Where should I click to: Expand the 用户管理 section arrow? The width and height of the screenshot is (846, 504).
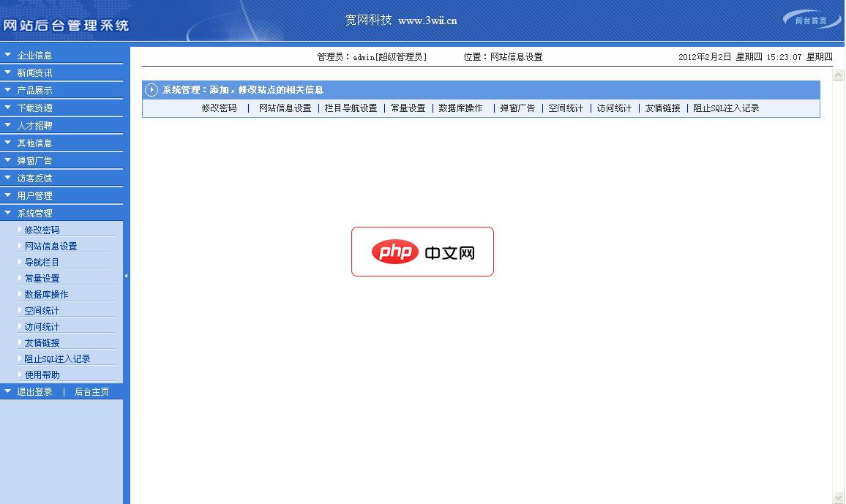[7, 195]
